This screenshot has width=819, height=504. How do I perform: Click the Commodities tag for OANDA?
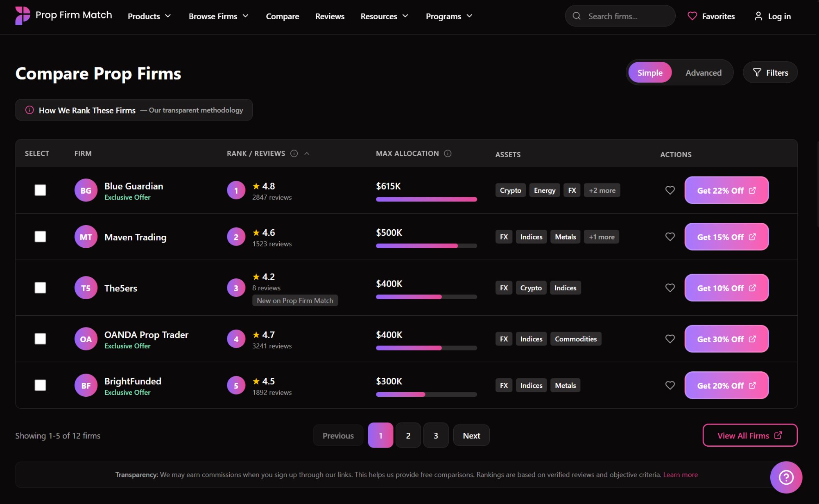coord(575,339)
